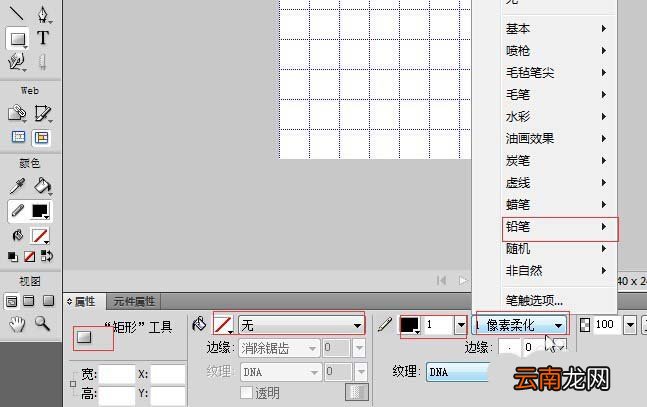Select the Slice tool under Web
Image resolution: width=647 pixels, height=407 pixels.
[43, 113]
